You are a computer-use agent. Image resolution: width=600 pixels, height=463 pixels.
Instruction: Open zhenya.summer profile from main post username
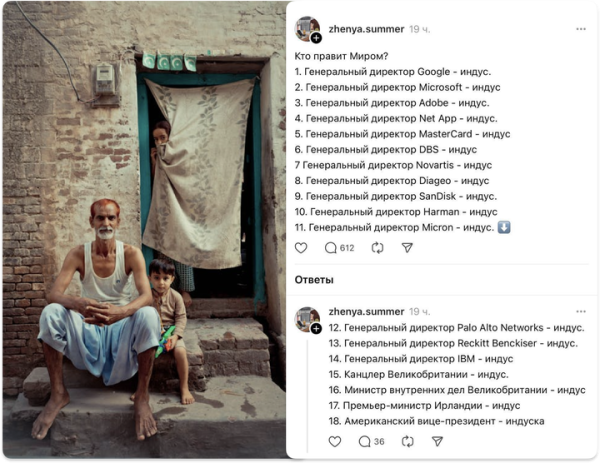pos(366,29)
